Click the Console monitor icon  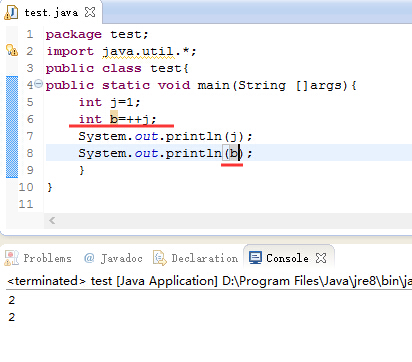(255, 258)
